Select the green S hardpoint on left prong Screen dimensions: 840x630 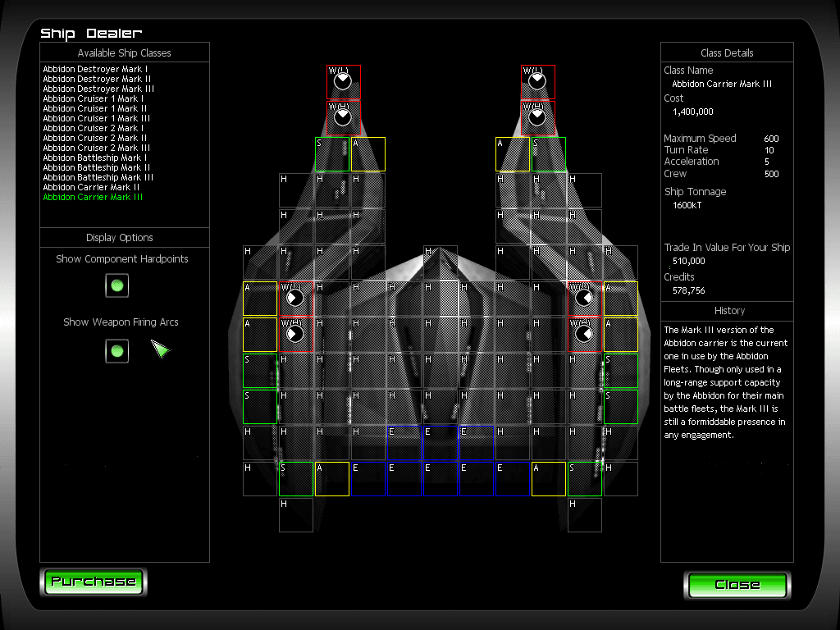click(x=332, y=154)
